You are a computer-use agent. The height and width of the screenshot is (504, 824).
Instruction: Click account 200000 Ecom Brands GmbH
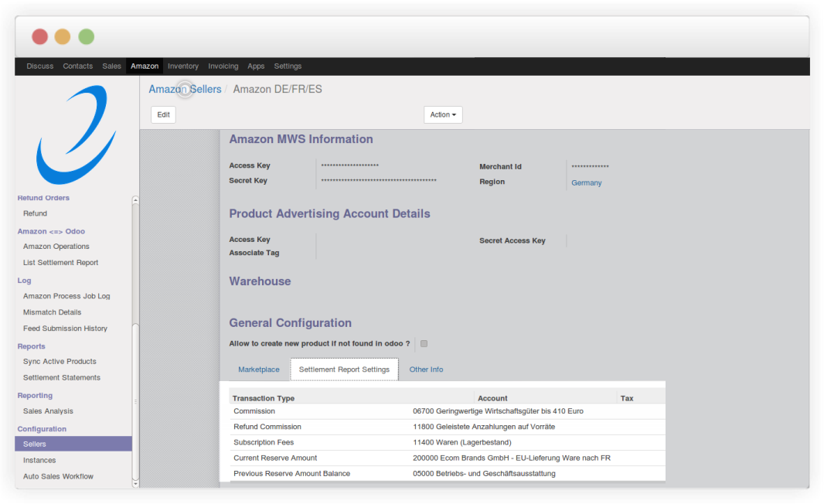coord(511,458)
